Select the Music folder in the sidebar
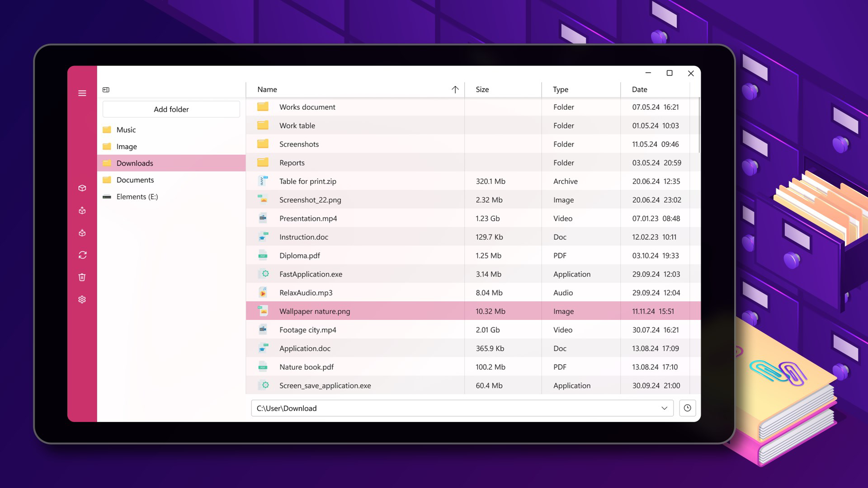Screen dimensions: 868x488 171,130
